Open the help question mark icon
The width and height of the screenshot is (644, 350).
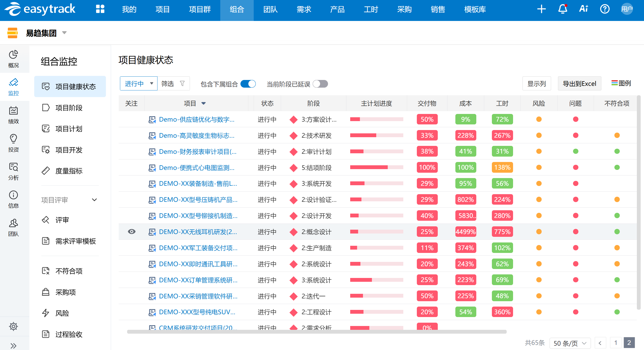coord(605,9)
